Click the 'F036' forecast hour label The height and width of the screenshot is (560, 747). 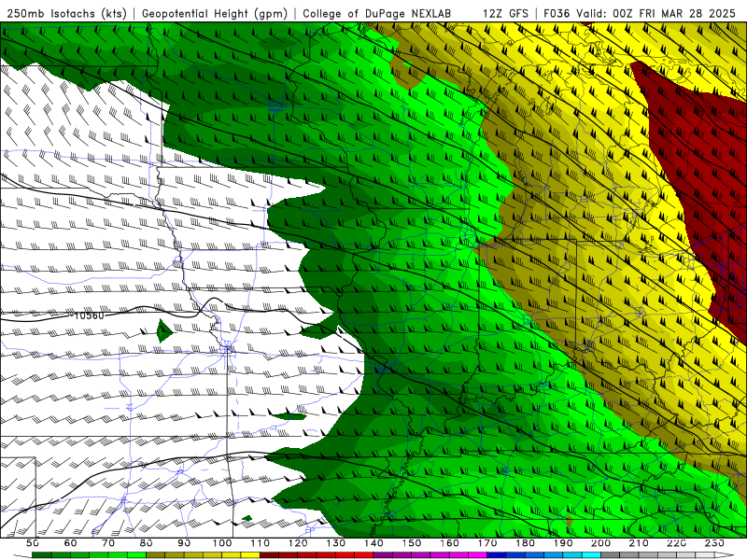(557, 13)
